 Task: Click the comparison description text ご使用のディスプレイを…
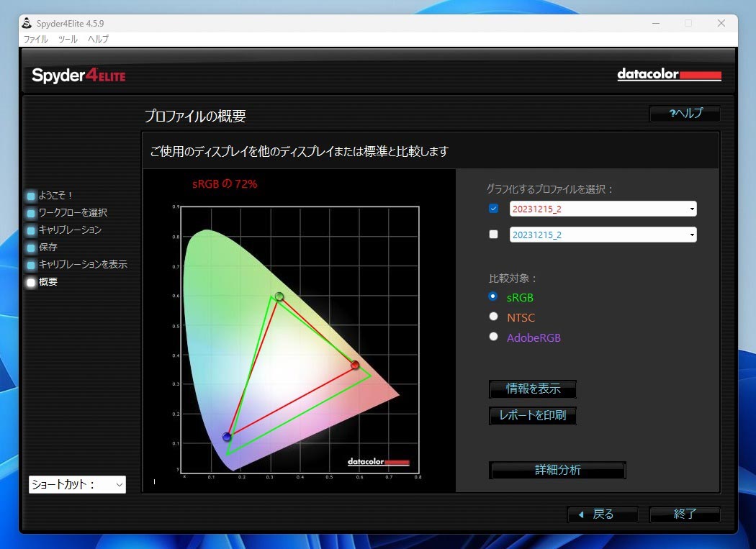[x=299, y=151]
